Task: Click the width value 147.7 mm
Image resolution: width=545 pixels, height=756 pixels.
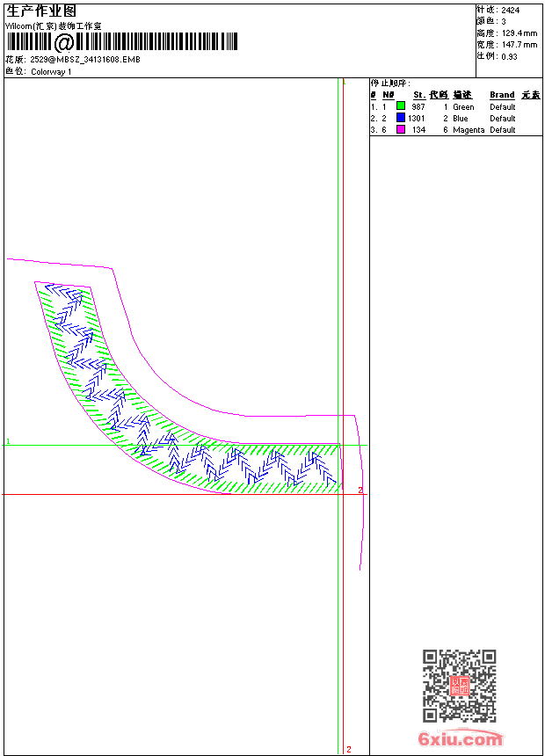Action: coord(519,44)
